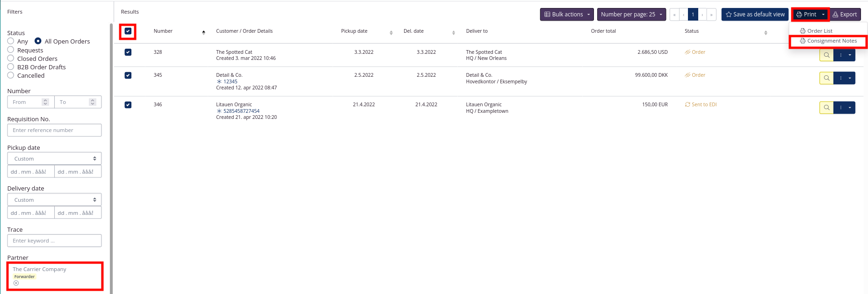Sort results by Del. date arrows

click(x=453, y=32)
